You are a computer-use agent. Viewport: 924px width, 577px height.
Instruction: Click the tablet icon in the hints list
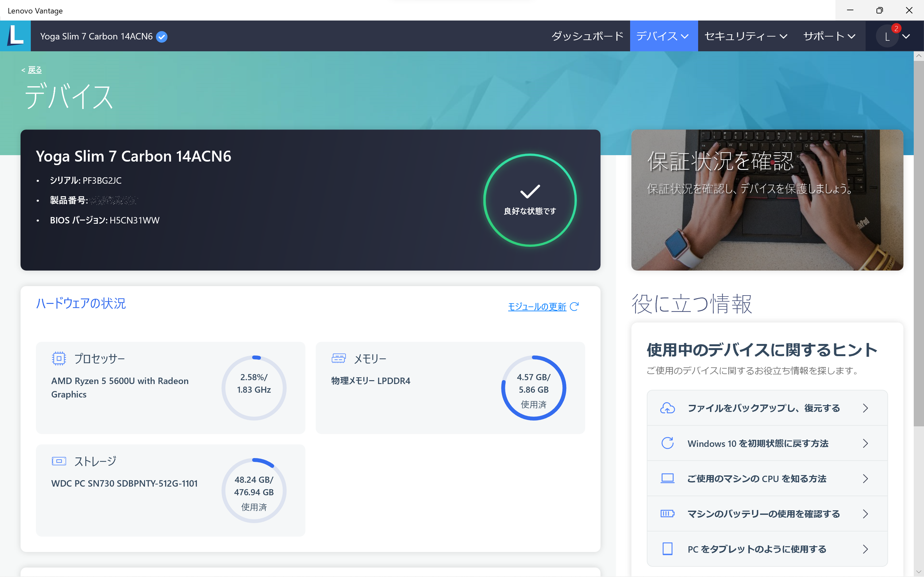pos(667,549)
